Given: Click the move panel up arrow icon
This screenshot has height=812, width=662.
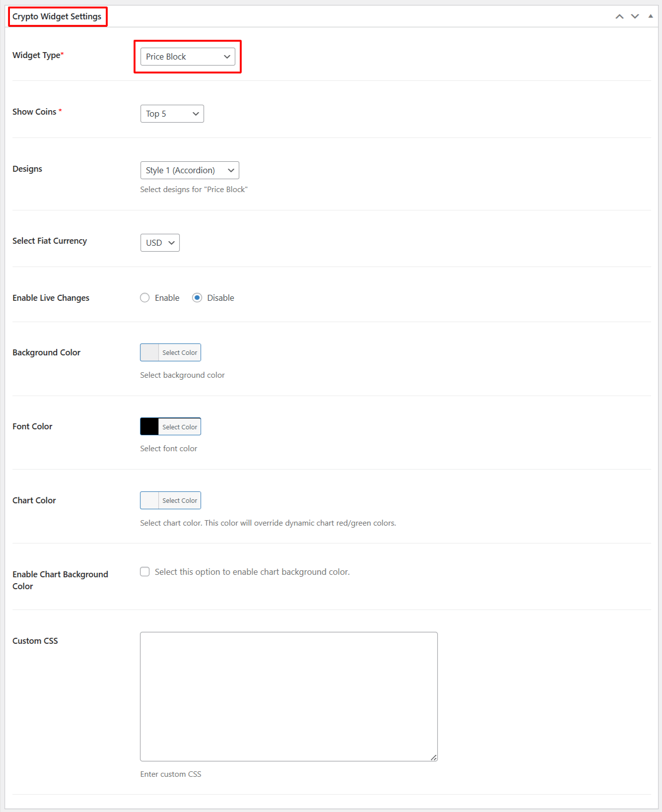Looking at the screenshot, I should point(619,16).
